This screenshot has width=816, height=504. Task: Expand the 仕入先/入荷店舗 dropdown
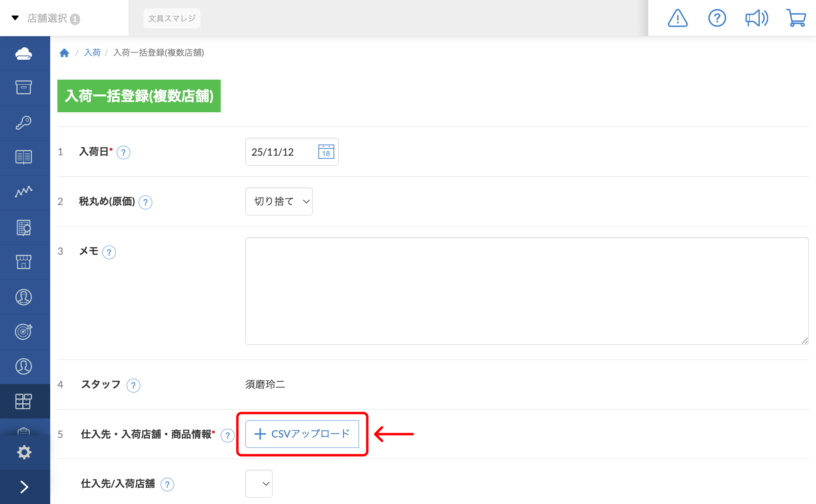259,484
